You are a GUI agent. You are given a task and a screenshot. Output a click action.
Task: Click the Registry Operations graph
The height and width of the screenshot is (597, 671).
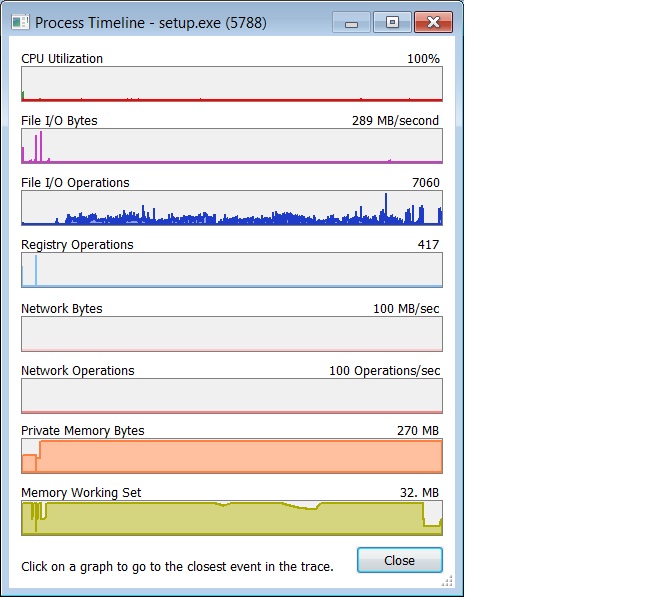coord(232,270)
